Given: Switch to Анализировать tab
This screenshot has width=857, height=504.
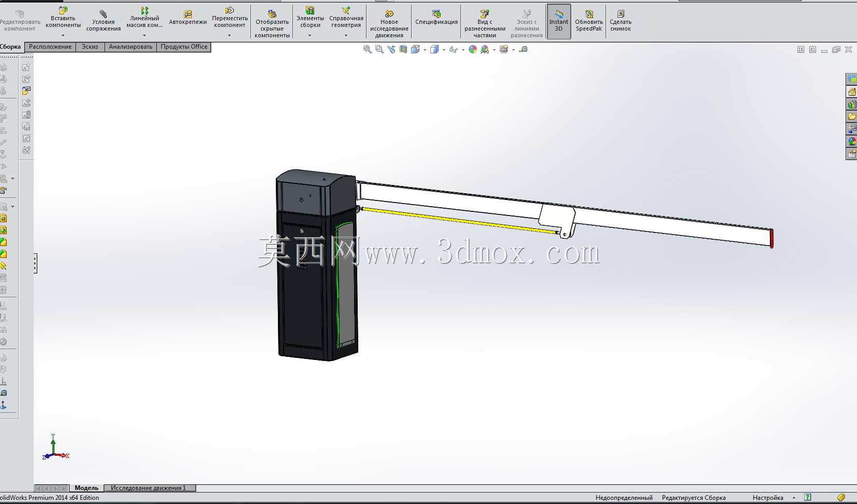Looking at the screenshot, I should [x=131, y=47].
